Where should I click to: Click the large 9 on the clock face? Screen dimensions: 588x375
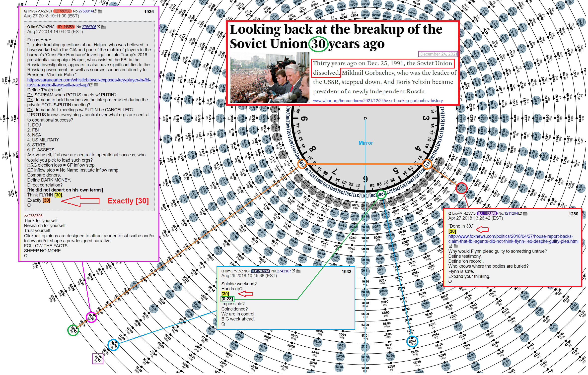(304, 119)
